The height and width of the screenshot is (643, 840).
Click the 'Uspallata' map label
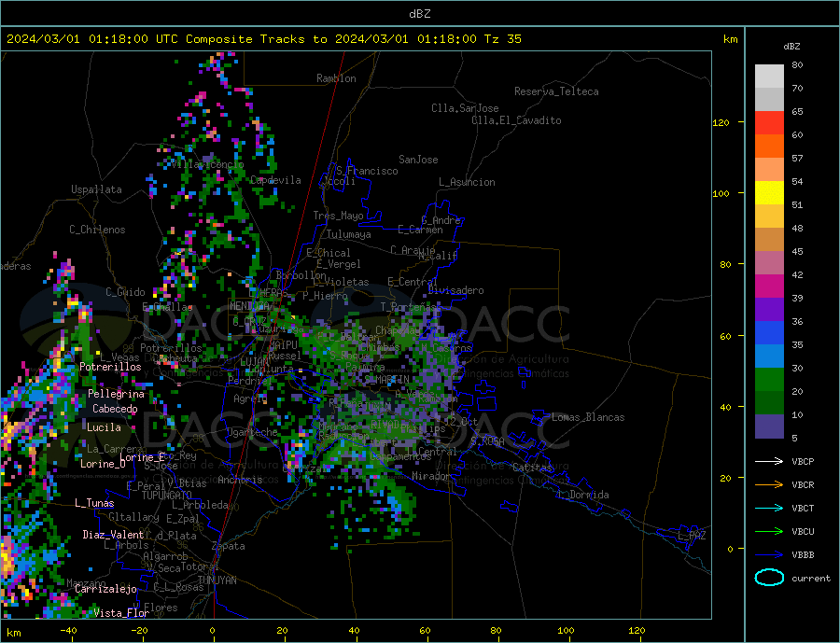96,189
